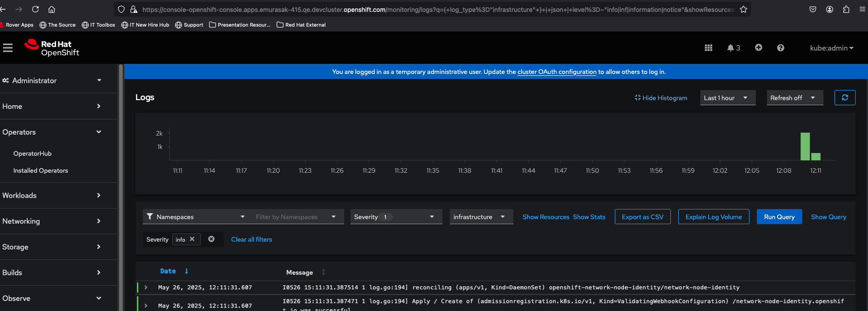Click the Run Query button

(x=779, y=217)
